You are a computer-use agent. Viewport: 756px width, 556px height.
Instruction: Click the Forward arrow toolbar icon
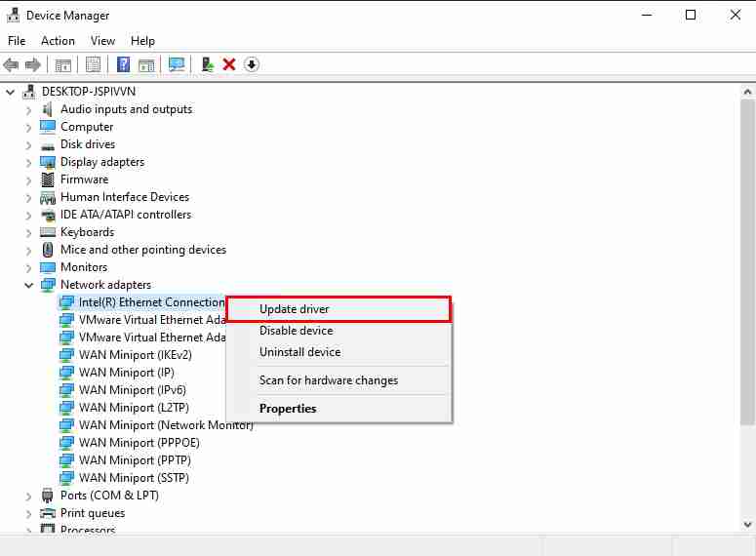point(33,64)
